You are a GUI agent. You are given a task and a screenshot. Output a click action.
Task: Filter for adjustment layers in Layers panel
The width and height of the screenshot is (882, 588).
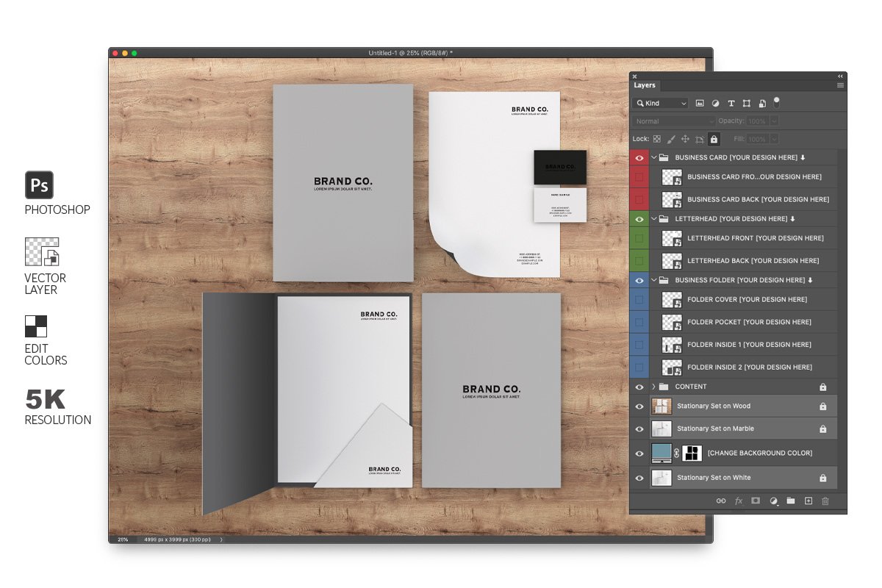tap(715, 104)
